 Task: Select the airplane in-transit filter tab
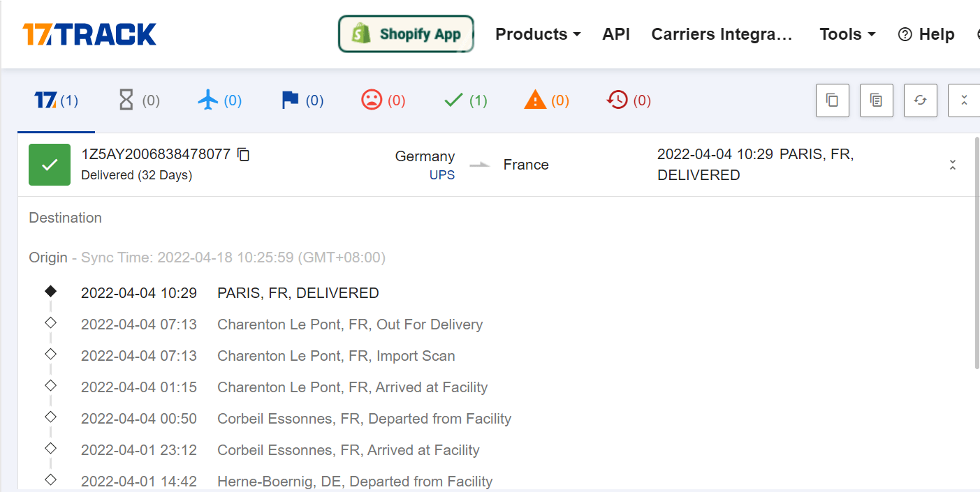tap(219, 100)
